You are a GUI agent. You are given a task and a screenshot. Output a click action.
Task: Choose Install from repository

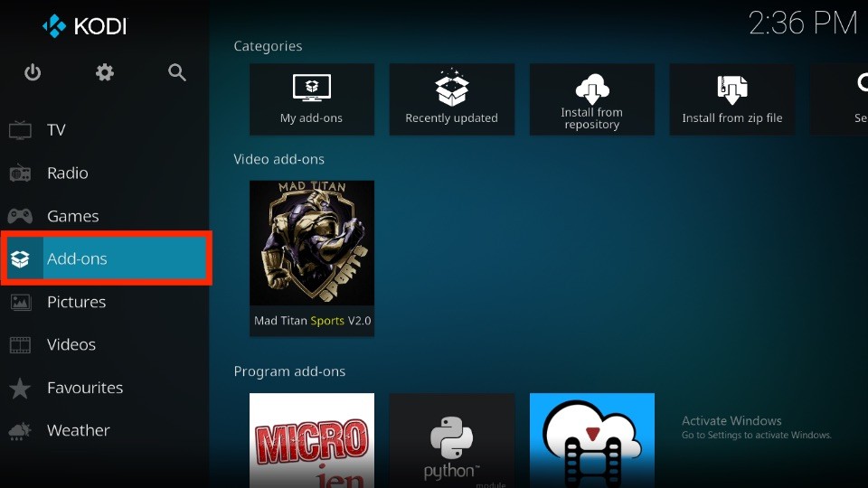pyautogui.click(x=591, y=99)
